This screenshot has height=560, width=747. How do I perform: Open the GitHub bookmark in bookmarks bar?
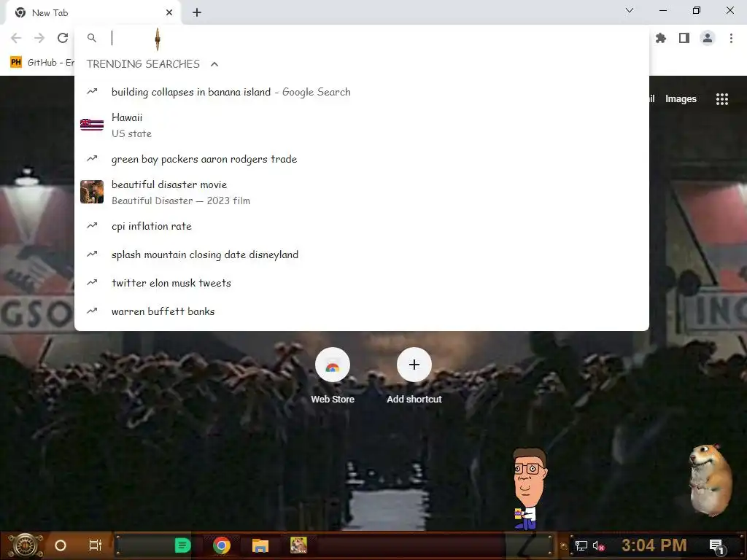pos(42,63)
